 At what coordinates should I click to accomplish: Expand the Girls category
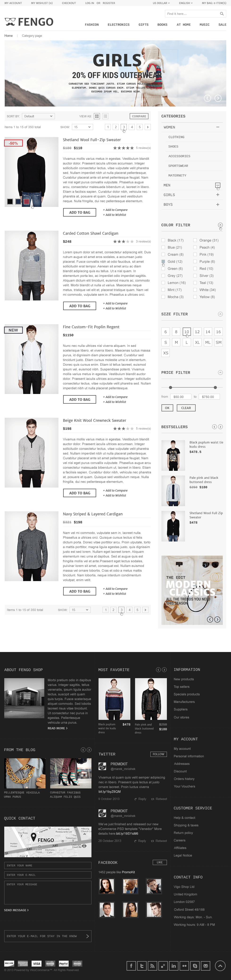click(218, 195)
